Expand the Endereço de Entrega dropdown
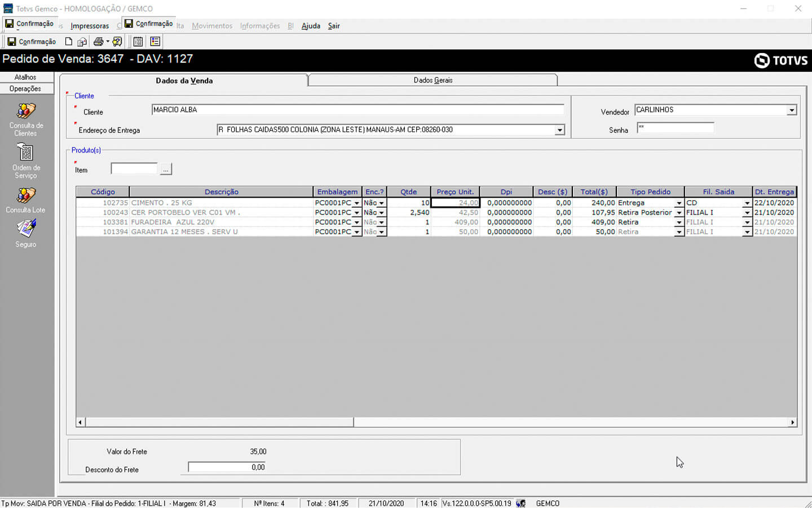The height and width of the screenshot is (508, 812). (559, 130)
